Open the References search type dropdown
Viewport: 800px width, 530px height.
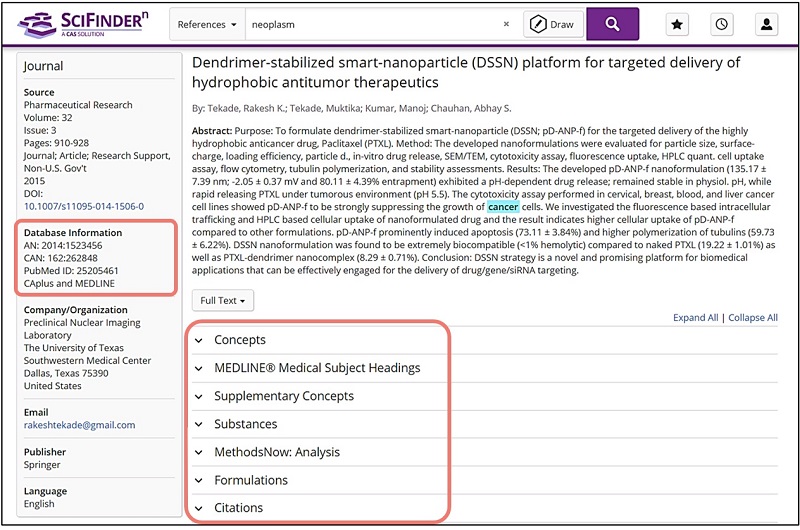[207, 24]
